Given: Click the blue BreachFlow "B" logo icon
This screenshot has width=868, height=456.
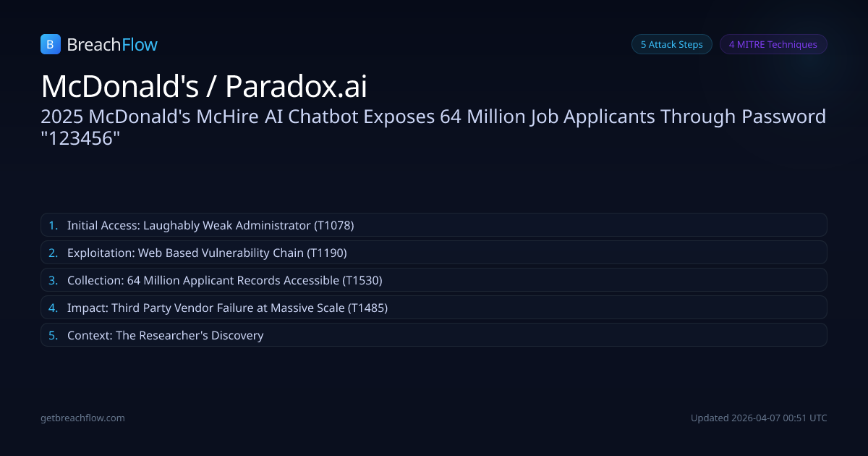Looking at the screenshot, I should click(x=50, y=45).
